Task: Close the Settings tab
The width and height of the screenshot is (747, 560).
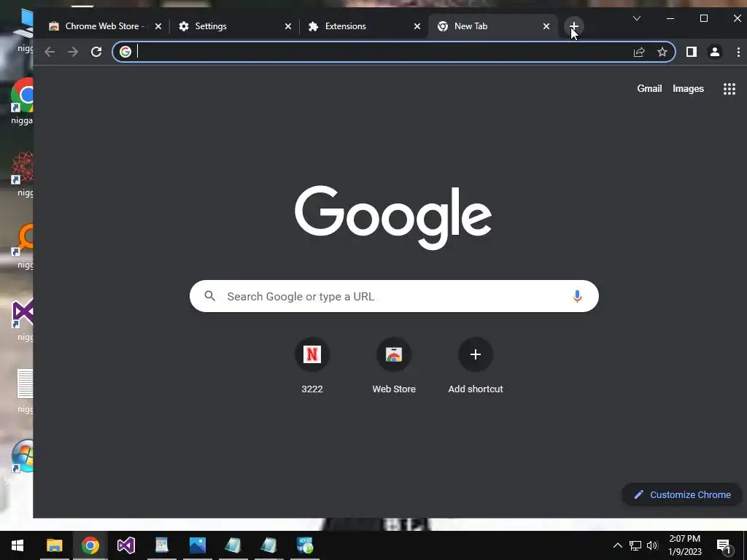Action: (287, 26)
